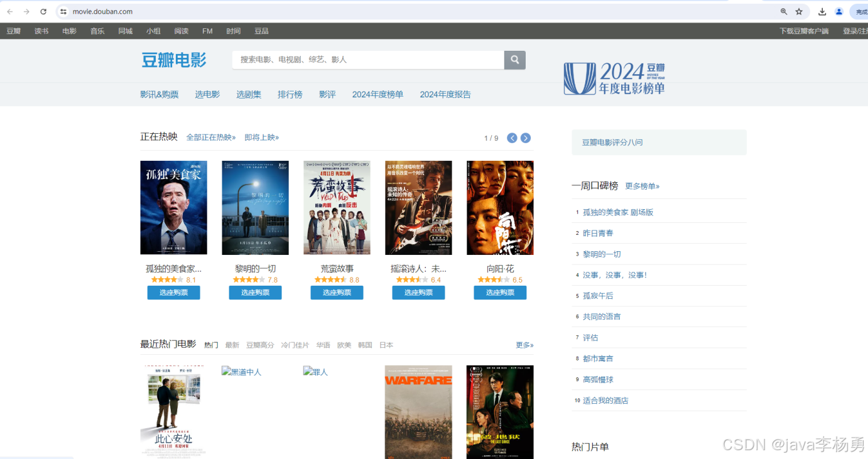The image size is (868, 459).
Task: Open the 荒蛮故事 movie poster thumbnail
Action: coord(337,207)
